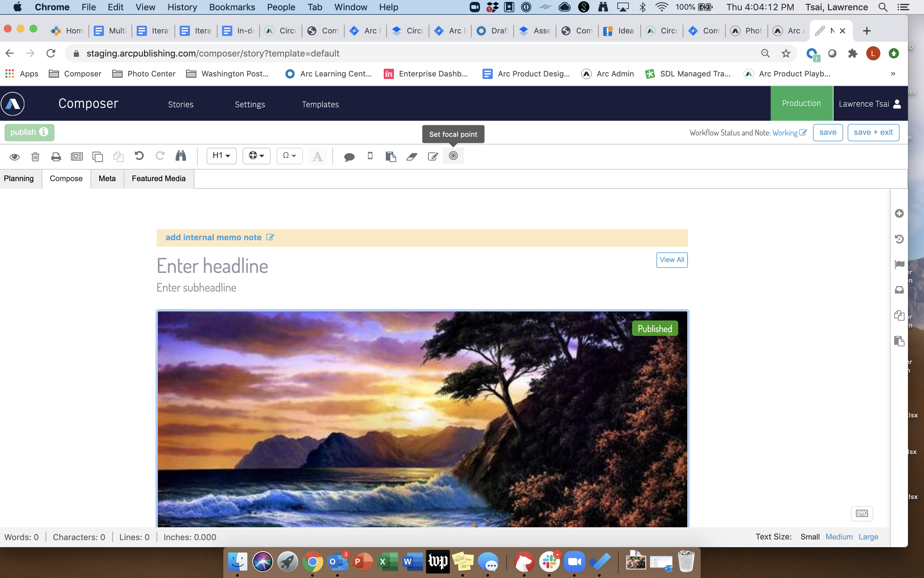Click the preview eye icon in toolbar
The width and height of the screenshot is (924, 578).
(14, 157)
